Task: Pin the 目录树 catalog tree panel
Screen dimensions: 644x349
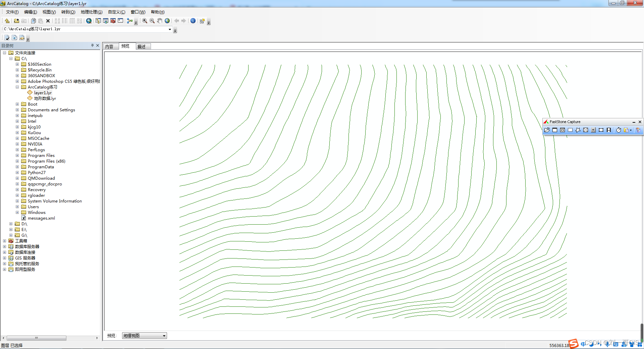Action: [x=92, y=46]
